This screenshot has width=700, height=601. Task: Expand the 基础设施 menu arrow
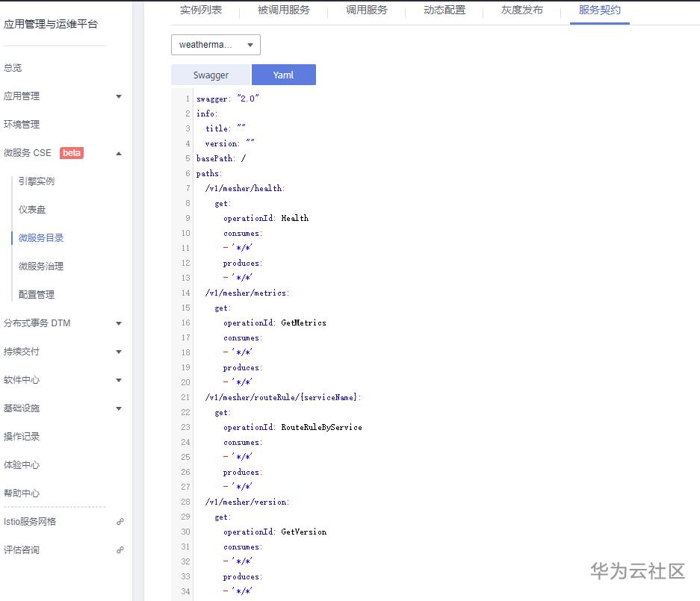119,408
